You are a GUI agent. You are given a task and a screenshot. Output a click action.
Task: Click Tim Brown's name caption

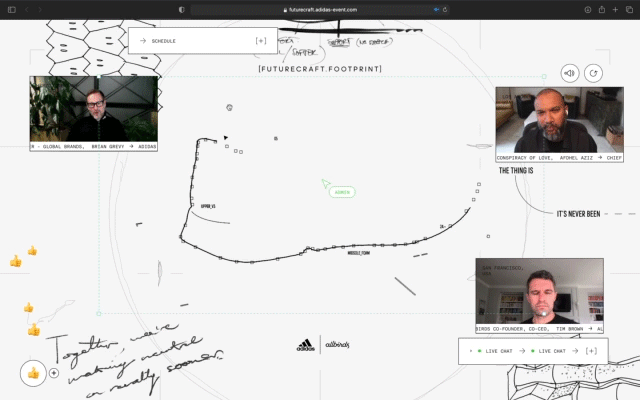pos(569,329)
